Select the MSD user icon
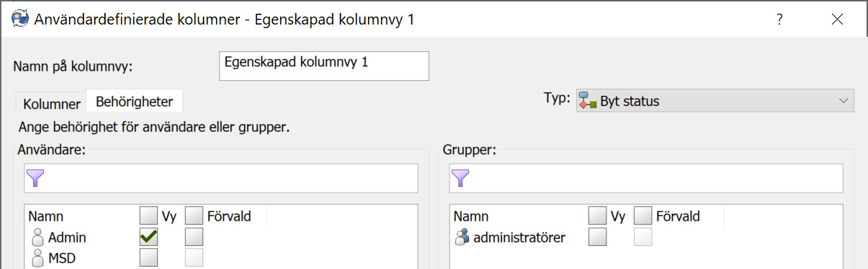Screen dimensions: 868x269 click(x=38, y=257)
